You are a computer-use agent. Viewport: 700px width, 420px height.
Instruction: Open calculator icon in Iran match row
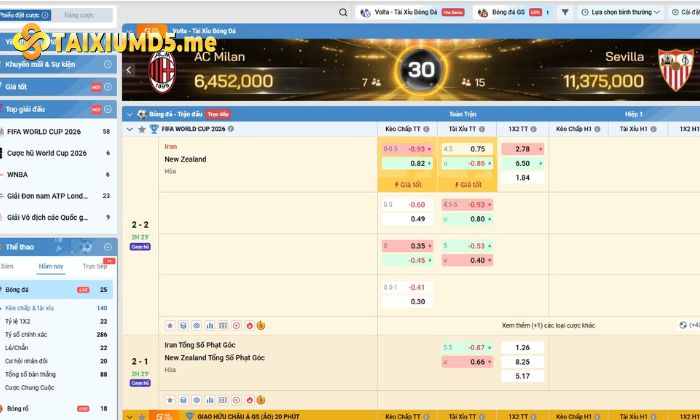(183, 325)
